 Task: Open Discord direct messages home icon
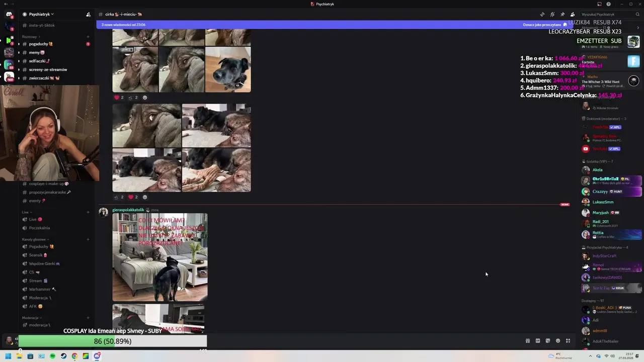point(9,14)
